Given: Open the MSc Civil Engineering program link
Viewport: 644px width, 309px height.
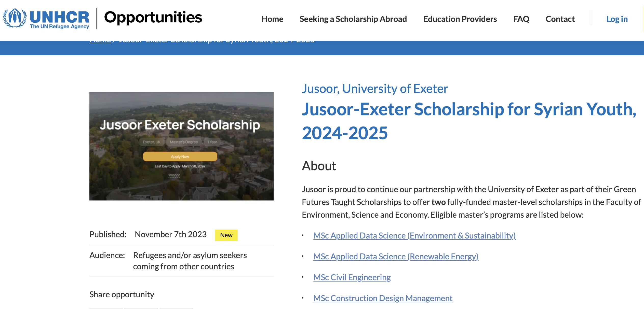Looking at the screenshot, I should 352,277.
